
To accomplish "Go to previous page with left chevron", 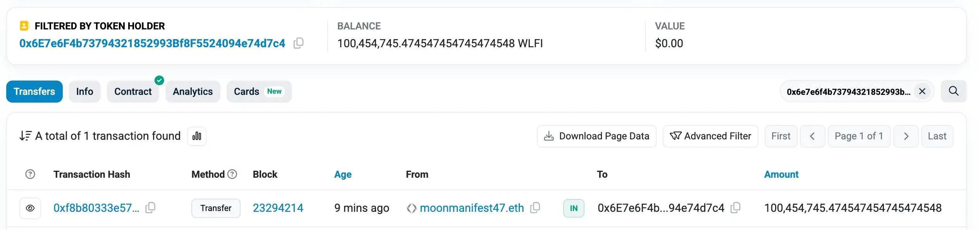I will click(812, 136).
